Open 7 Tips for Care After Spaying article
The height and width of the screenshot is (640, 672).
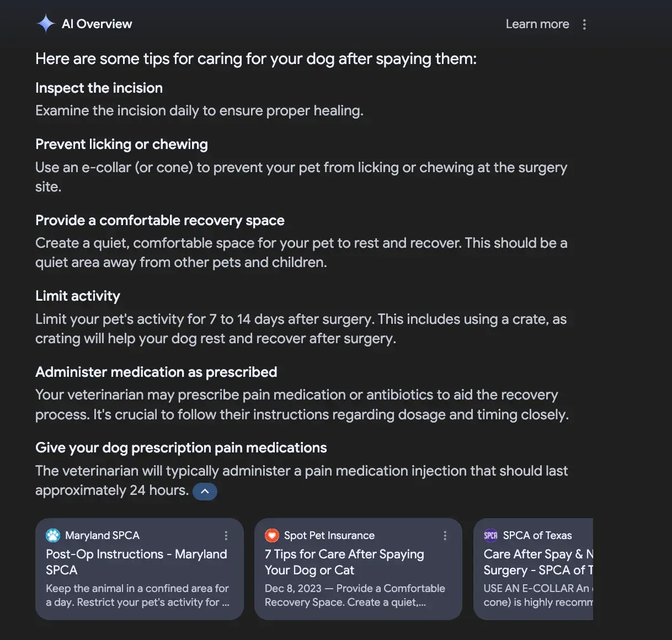coord(344,562)
